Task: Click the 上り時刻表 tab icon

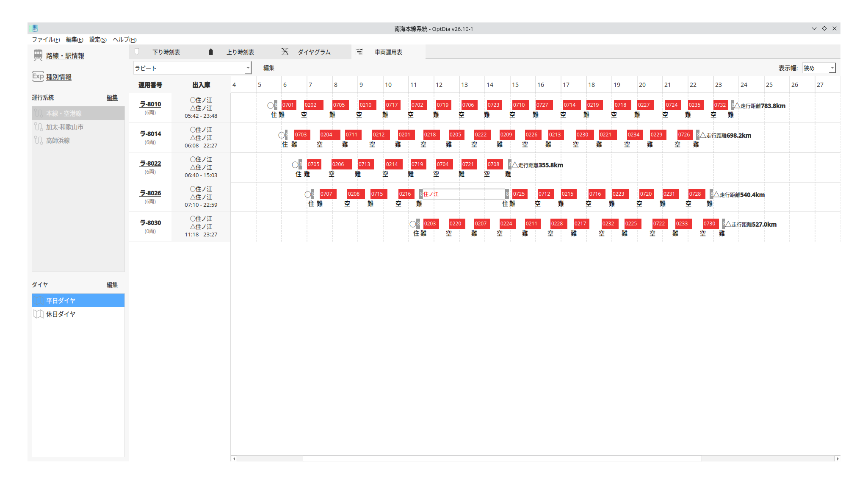Action: (x=211, y=52)
